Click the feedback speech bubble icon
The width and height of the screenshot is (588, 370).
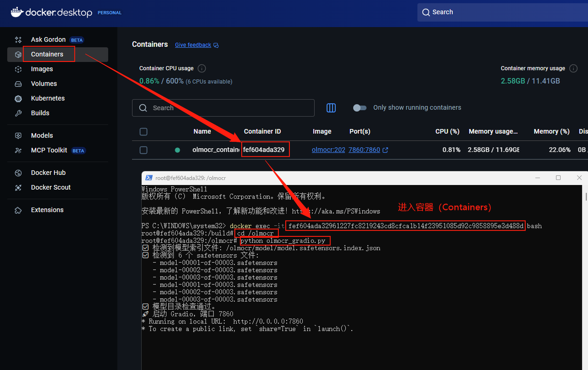(x=216, y=45)
